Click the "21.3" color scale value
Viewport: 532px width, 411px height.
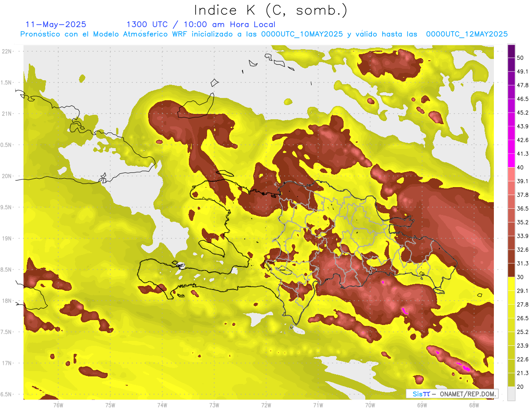[x=523, y=373]
